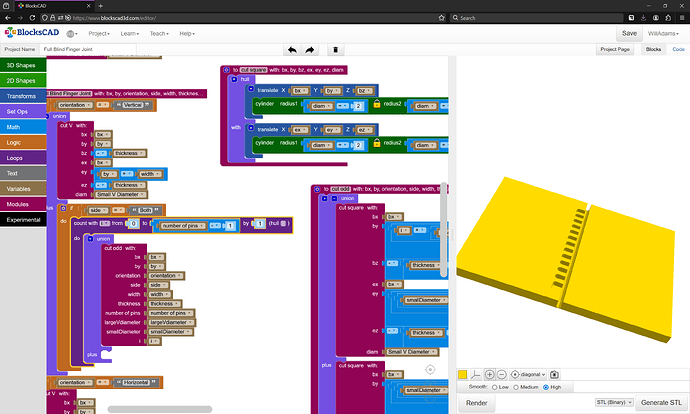Open the orientation variable dropdown beside Vertical
This screenshot has height=414, width=690.
point(75,105)
